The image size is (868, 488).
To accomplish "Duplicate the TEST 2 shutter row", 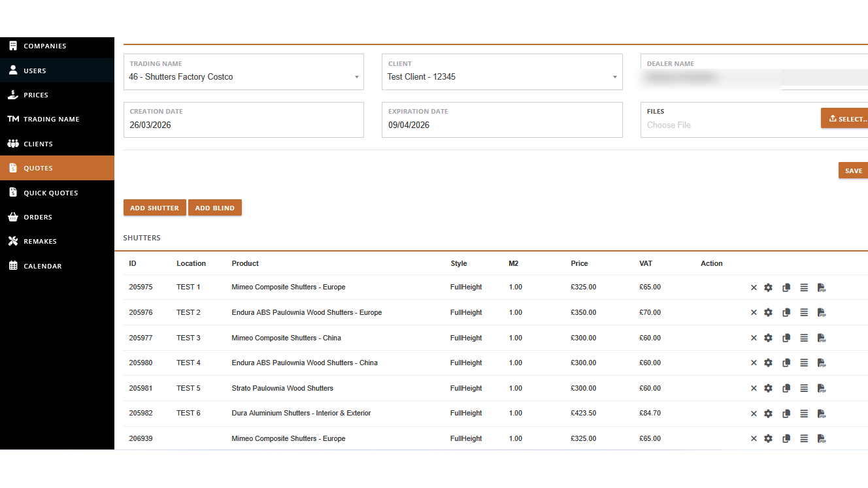I will (x=786, y=313).
